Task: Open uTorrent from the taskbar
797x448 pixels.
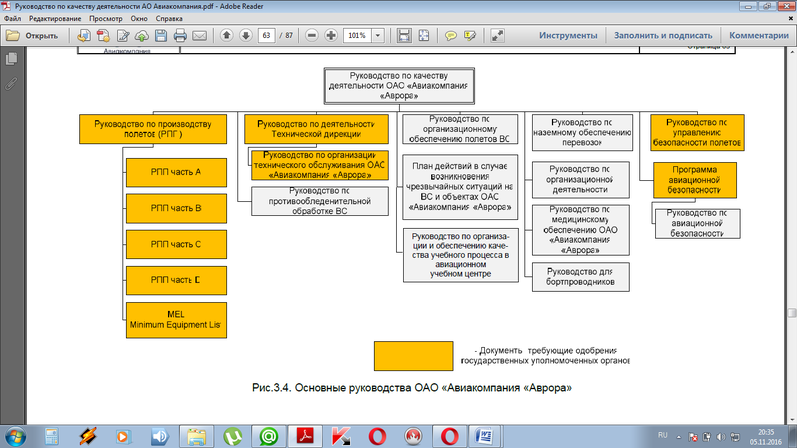Action: (x=232, y=436)
